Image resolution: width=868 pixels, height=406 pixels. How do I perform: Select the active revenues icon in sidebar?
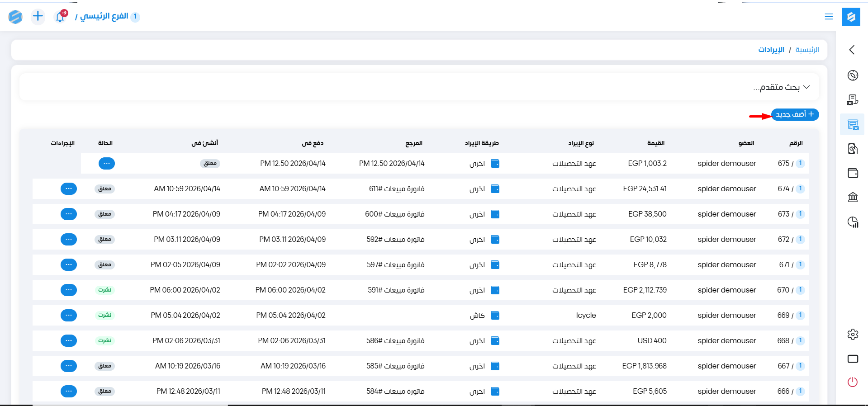(x=853, y=125)
